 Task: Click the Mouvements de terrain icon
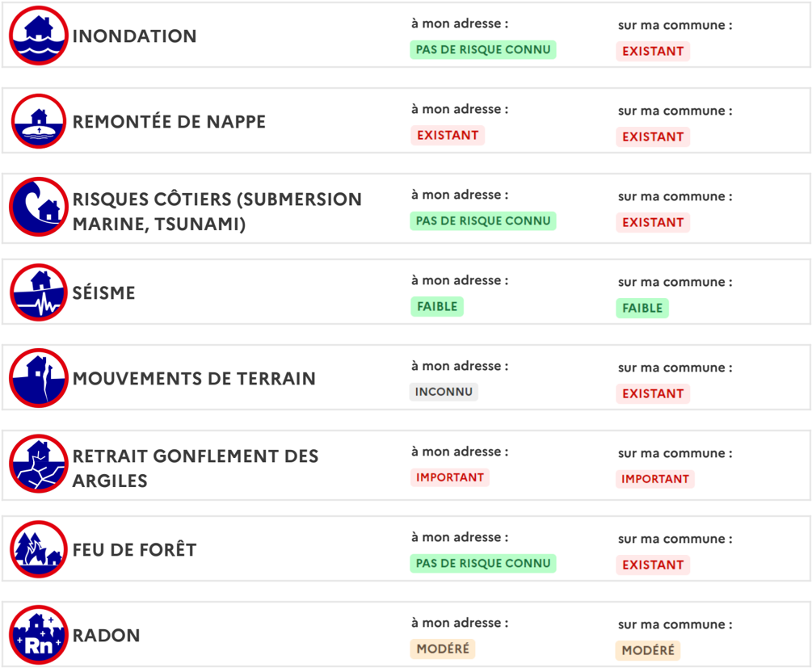(39, 378)
